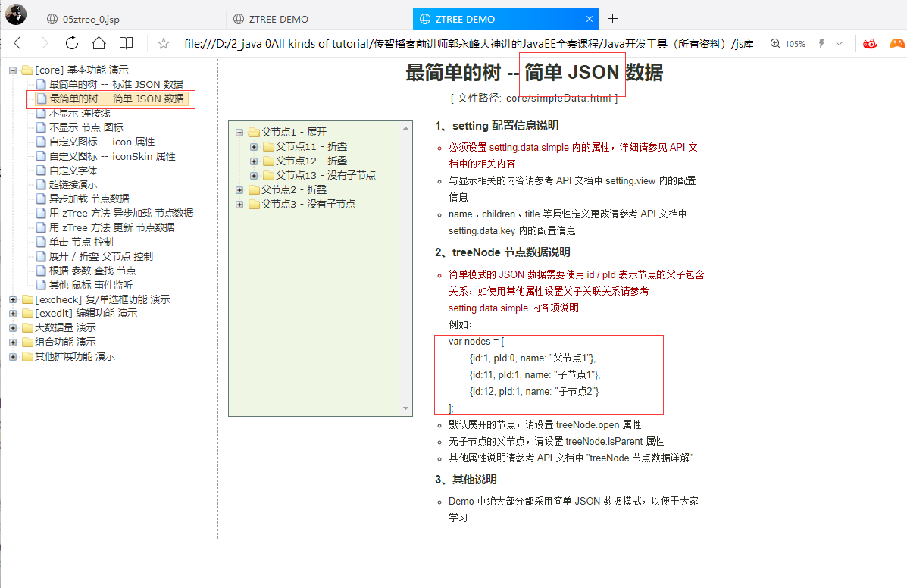Open the 不显示 节点 图标 demo

pos(86,127)
